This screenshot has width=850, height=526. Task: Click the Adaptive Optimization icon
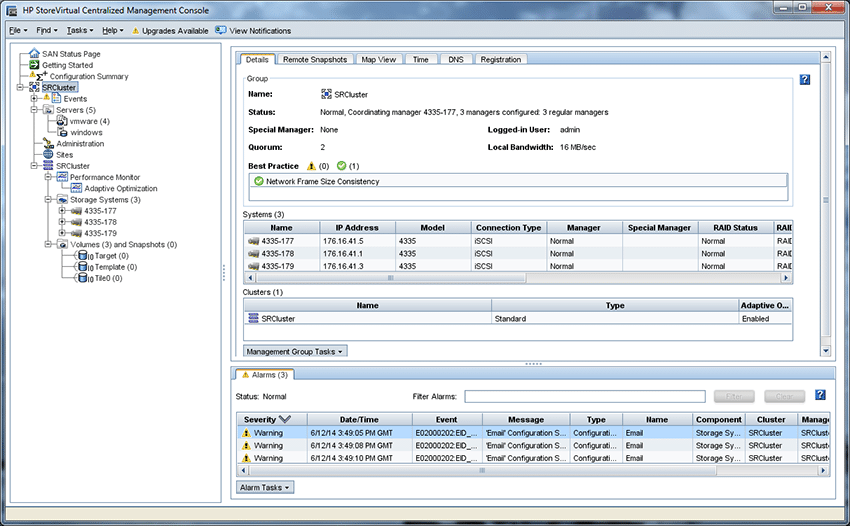point(76,188)
